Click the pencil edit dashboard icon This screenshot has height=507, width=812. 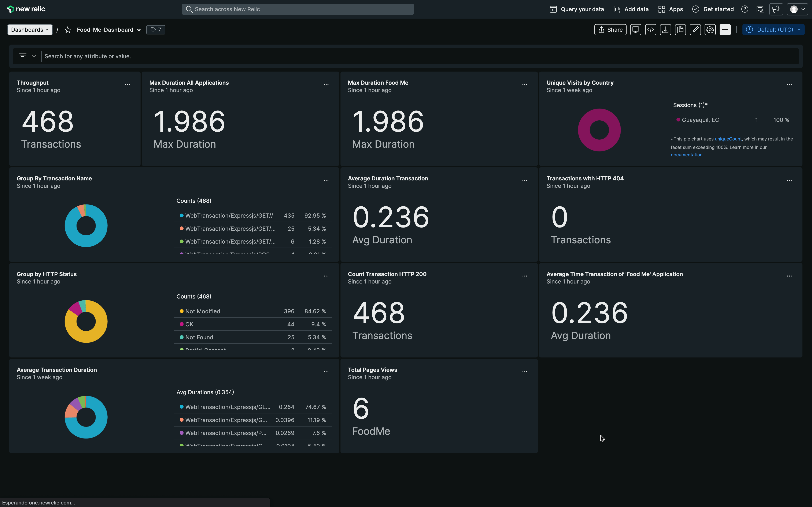coord(695,30)
